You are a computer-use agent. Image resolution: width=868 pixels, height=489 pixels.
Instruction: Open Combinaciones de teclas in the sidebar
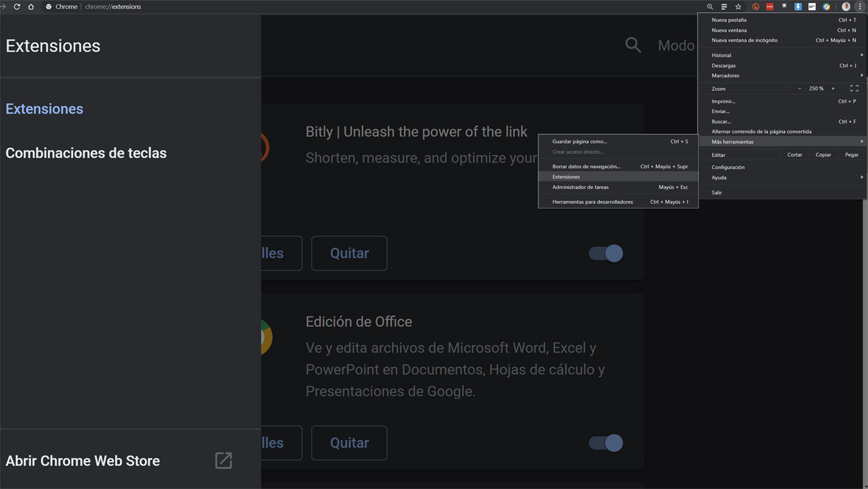pos(86,153)
